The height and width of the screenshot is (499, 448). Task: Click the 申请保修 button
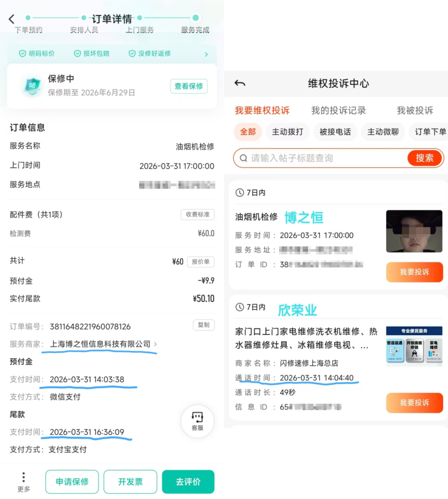coord(72,482)
